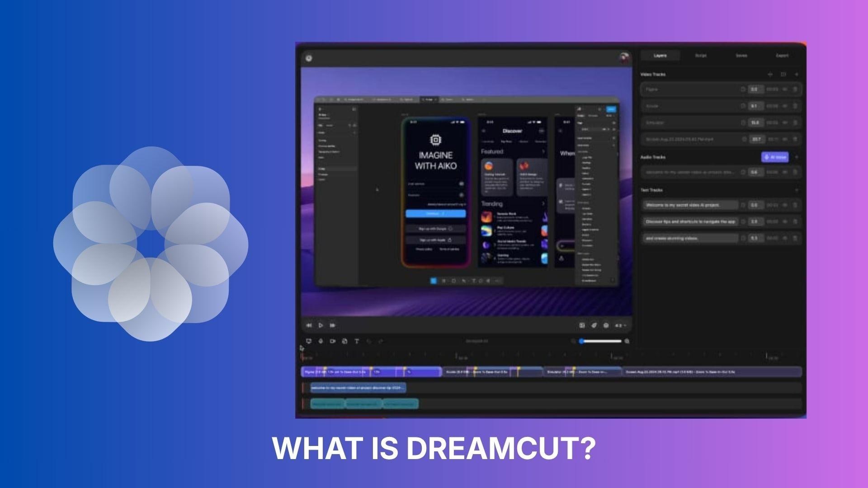This screenshot has width=868, height=488.
Task: Delete the Screen Aug 22 layer with trash icon
Action: (795, 139)
